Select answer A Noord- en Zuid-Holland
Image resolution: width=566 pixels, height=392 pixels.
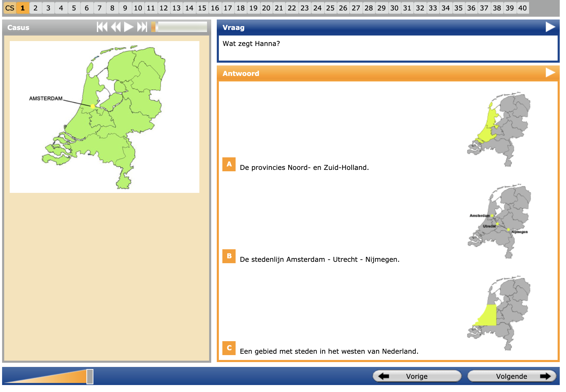pos(229,164)
